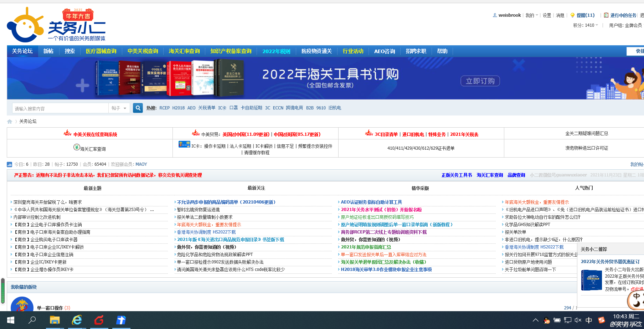Open the 医疗器械查询 nav tab
This screenshot has height=329, width=644.
101,51
